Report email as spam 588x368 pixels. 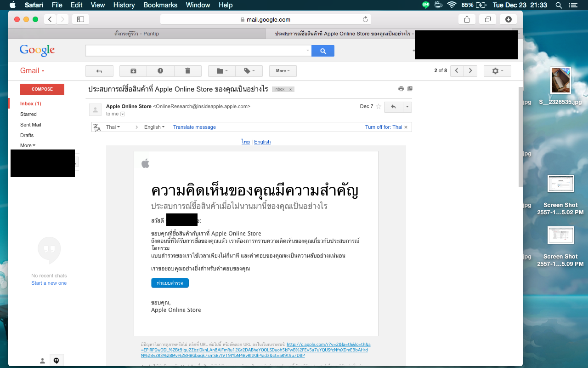click(x=160, y=71)
